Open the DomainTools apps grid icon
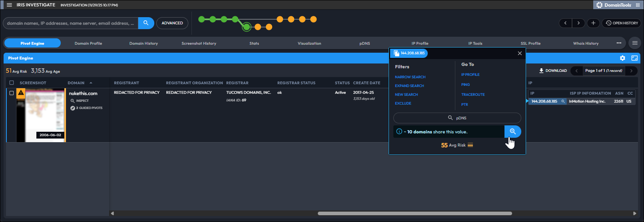This screenshot has height=222, width=644. coord(638,5)
